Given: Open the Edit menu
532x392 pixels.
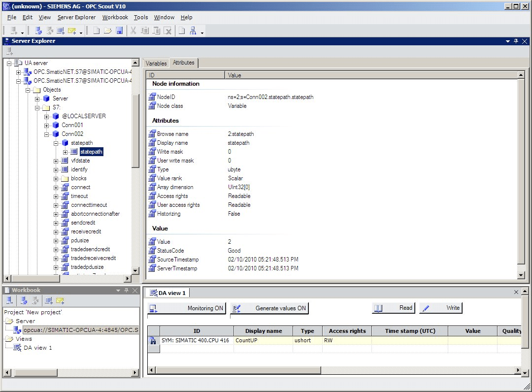Looking at the screenshot, I should pyautogui.click(x=28, y=17).
